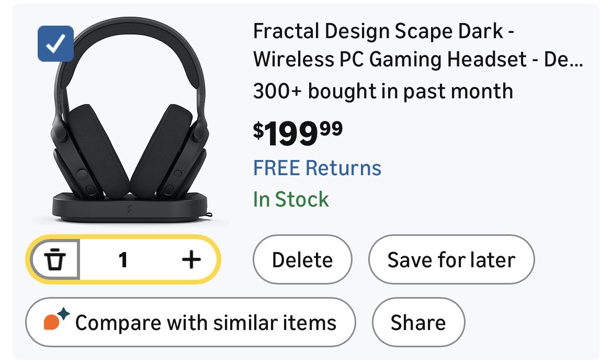612x364 pixels.
Task: Click the trash can icon in quantity stepper
Action: click(55, 259)
